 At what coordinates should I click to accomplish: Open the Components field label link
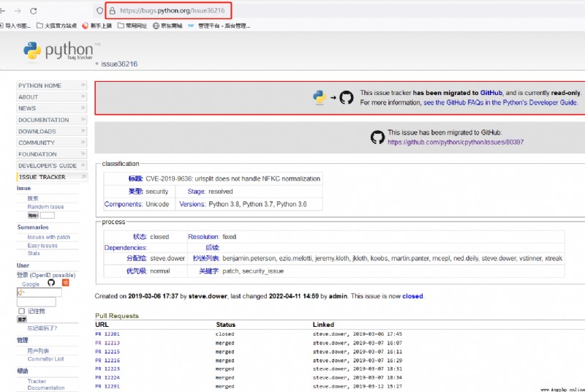coord(124,204)
